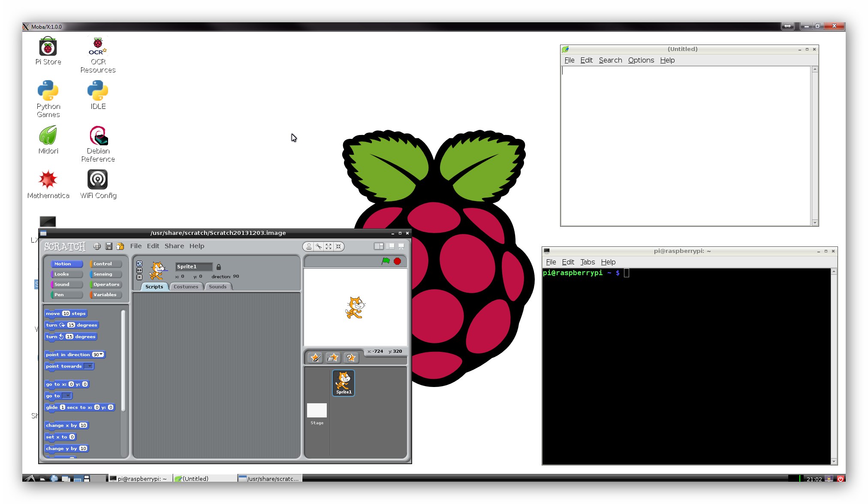Click the move 10 steps block
868x504 pixels.
coord(66,314)
